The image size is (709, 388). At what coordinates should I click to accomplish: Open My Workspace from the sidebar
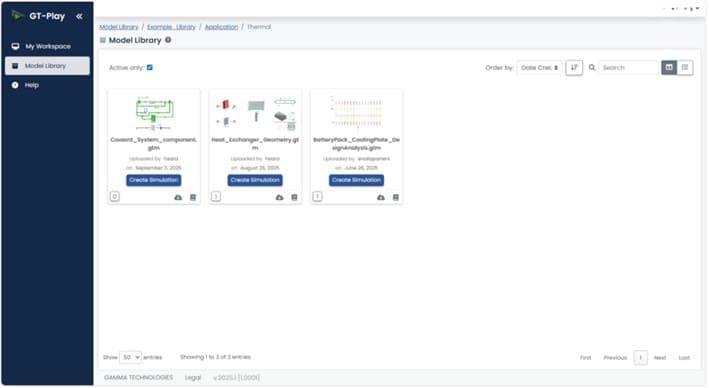[x=47, y=46]
